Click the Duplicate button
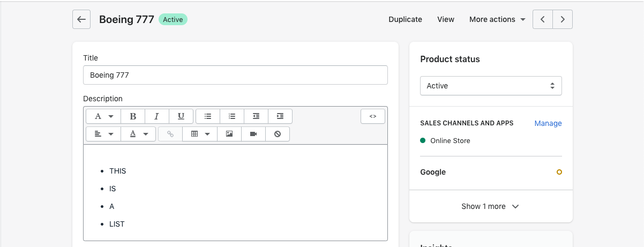 pyautogui.click(x=405, y=19)
